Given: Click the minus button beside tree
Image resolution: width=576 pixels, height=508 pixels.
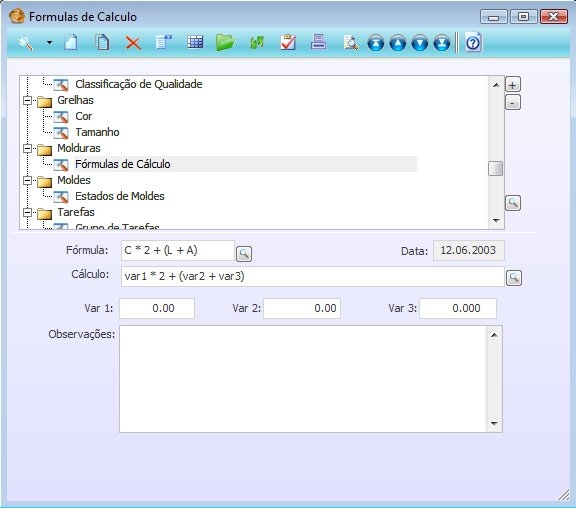Looking at the screenshot, I should [513, 102].
